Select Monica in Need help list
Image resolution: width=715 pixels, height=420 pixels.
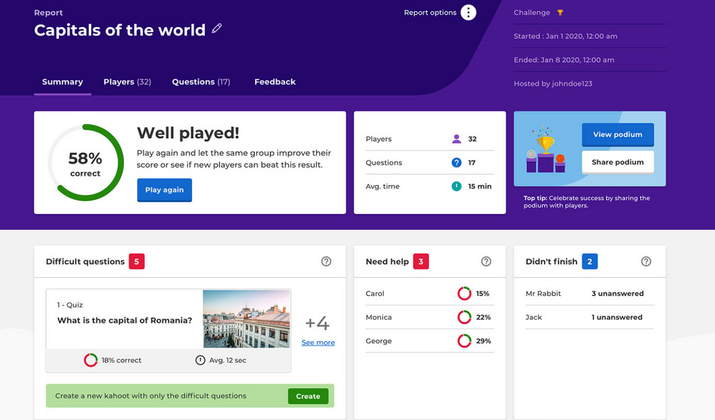(x=378, y=317)
